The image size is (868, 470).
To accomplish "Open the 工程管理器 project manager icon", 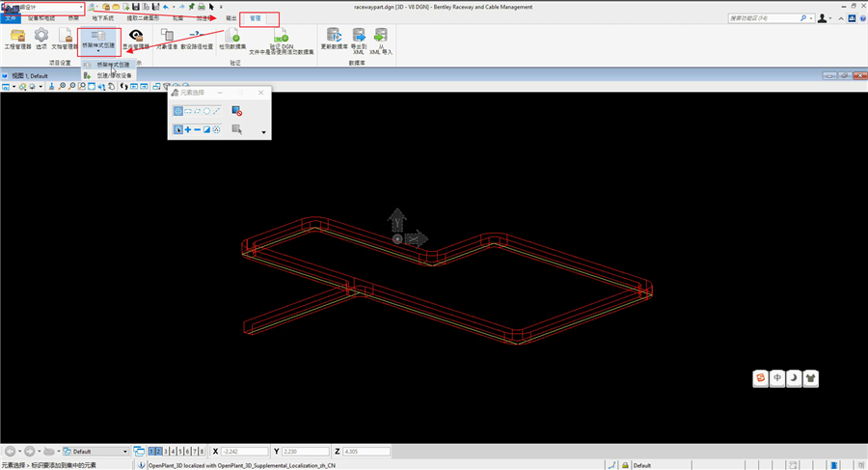I will point(17,37).
